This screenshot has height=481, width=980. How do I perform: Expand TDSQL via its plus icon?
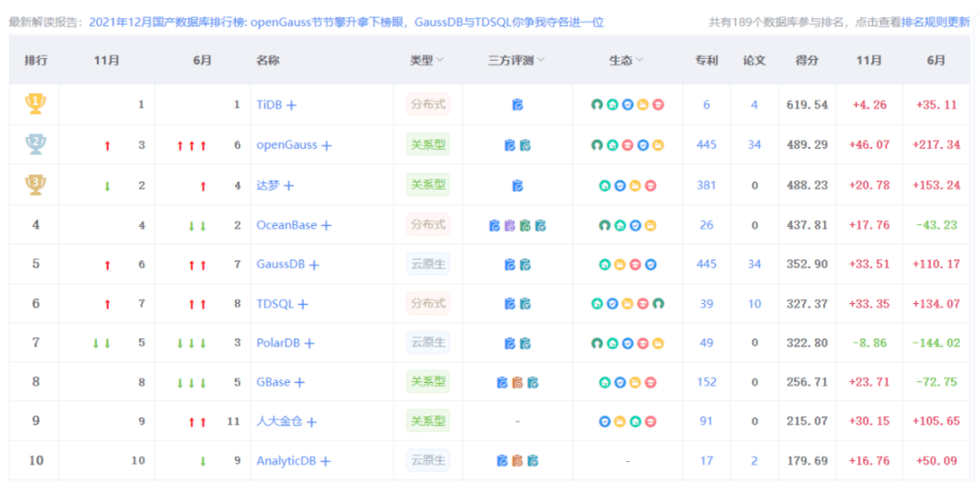(x=302, y=304)
